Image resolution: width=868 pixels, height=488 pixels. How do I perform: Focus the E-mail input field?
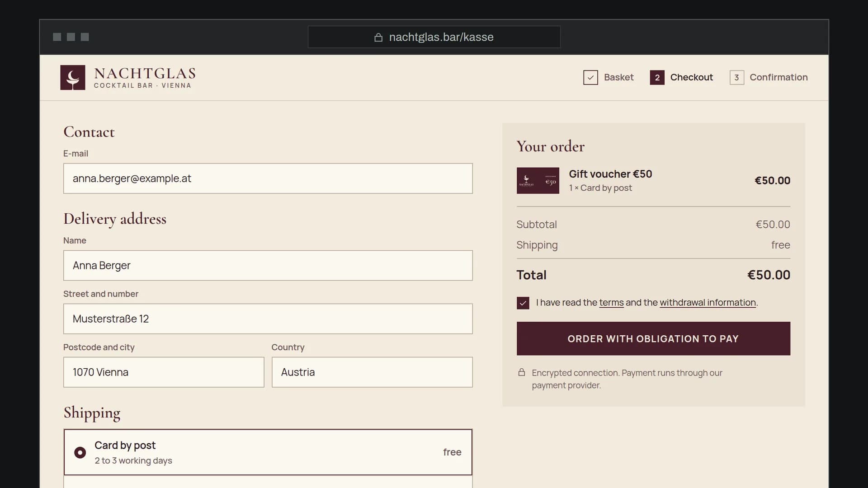pyautogui.click(x=268, y=178)
